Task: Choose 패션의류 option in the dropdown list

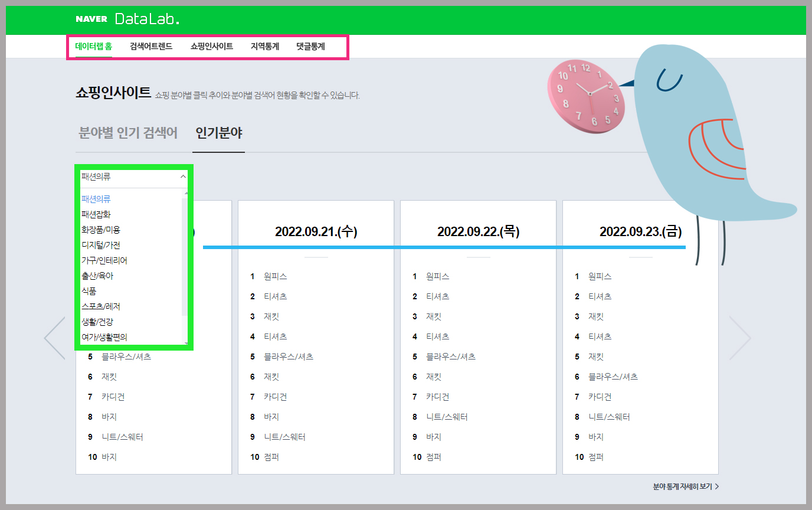Action: tap(96, 199)
